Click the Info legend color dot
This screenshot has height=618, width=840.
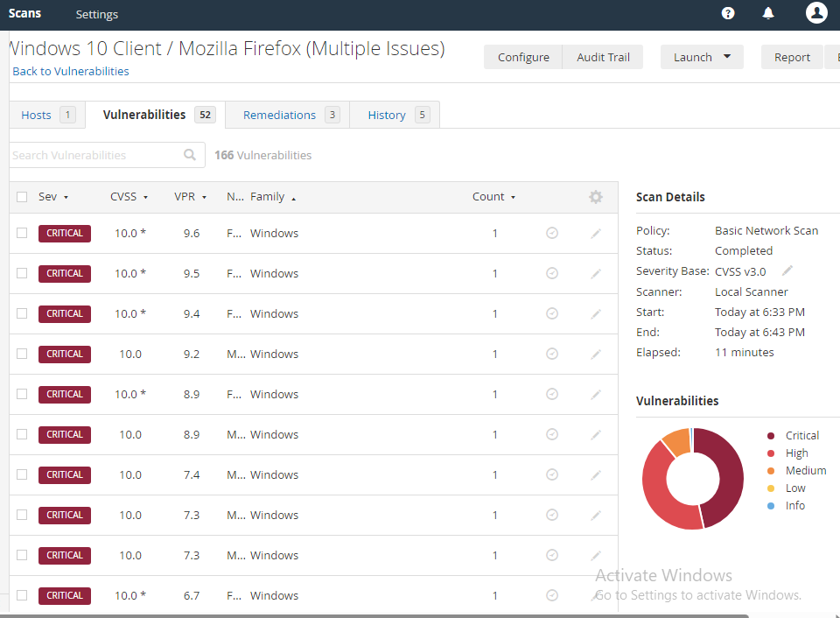click(x=771, y=505)
